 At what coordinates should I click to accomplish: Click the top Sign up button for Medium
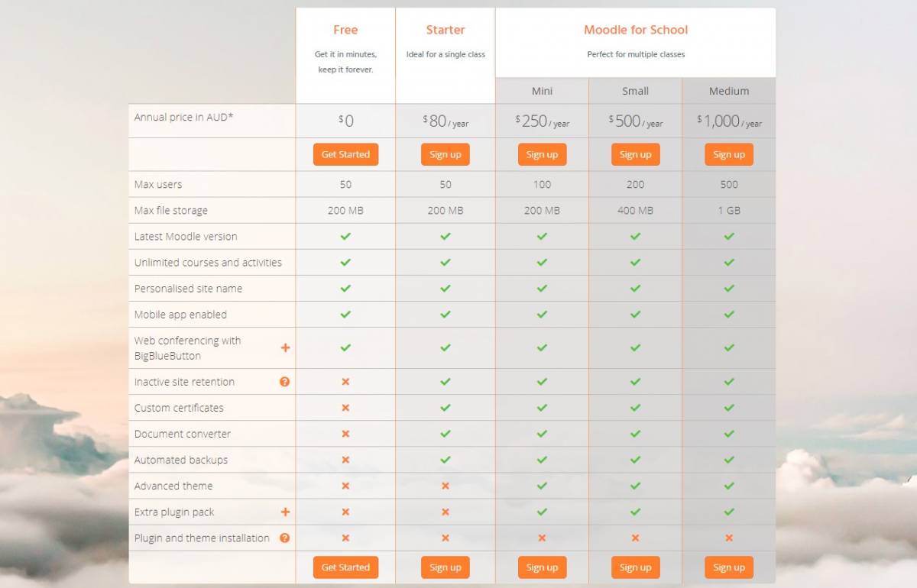pos(729,154)
